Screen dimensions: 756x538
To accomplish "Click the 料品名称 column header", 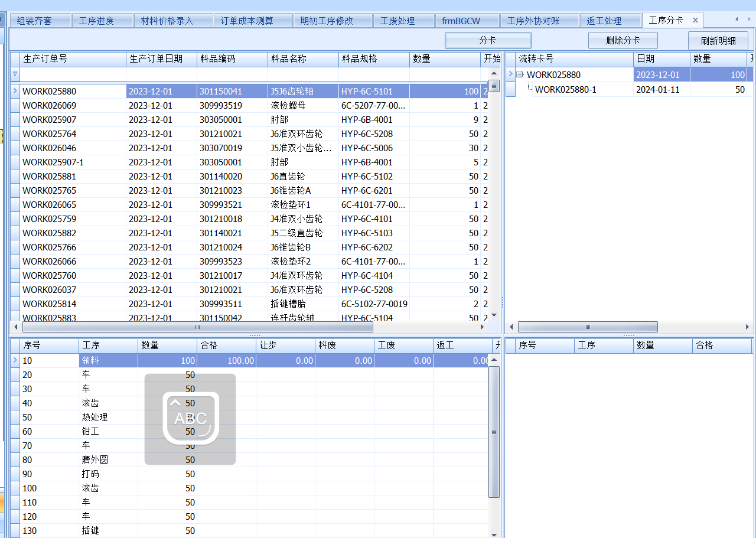I will tap(303, 59).
